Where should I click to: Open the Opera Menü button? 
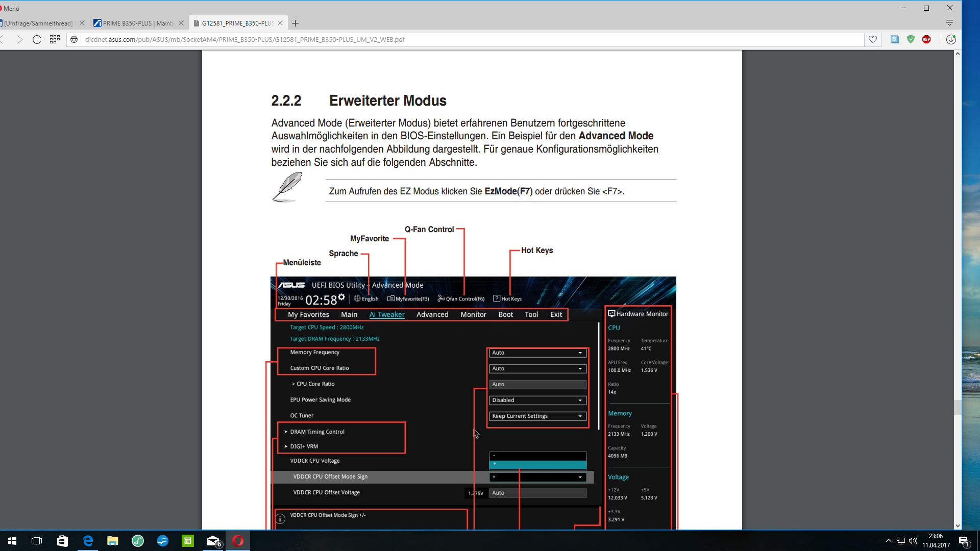click(10, 8)
